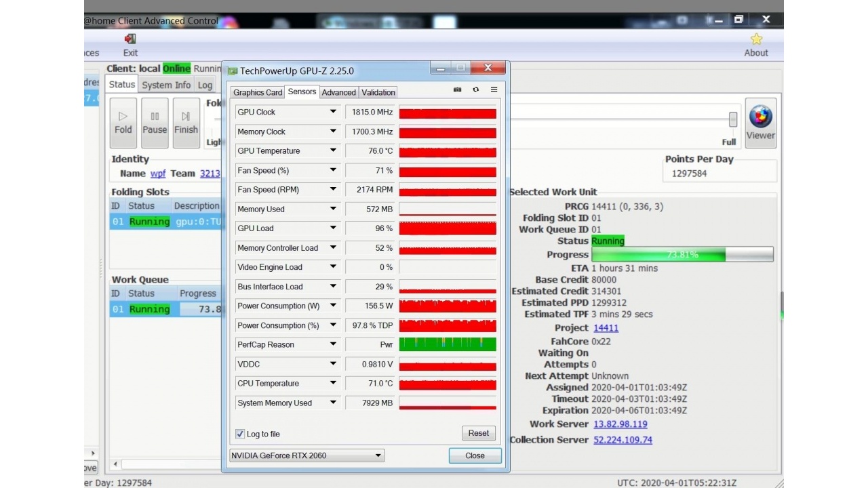Open the NVIDIA GeForce RTX 2060 device dropdown

[x=307, y=455]
